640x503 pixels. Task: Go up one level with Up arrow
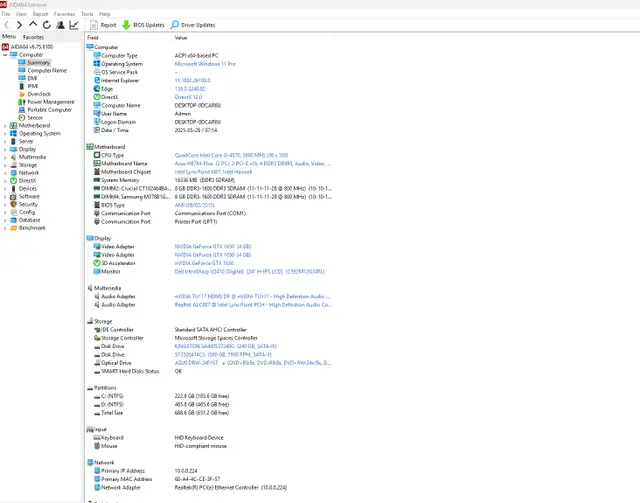(x=33, y=24)
